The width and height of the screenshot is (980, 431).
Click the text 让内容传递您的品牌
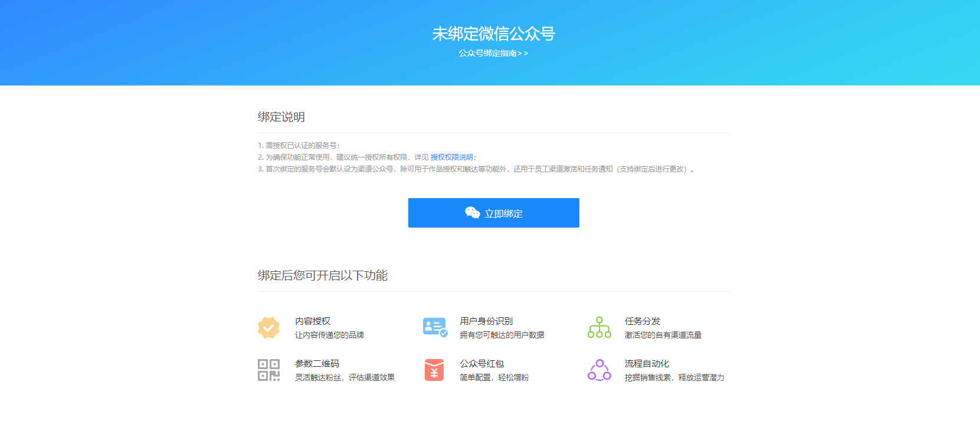click(x=329, y=335)
